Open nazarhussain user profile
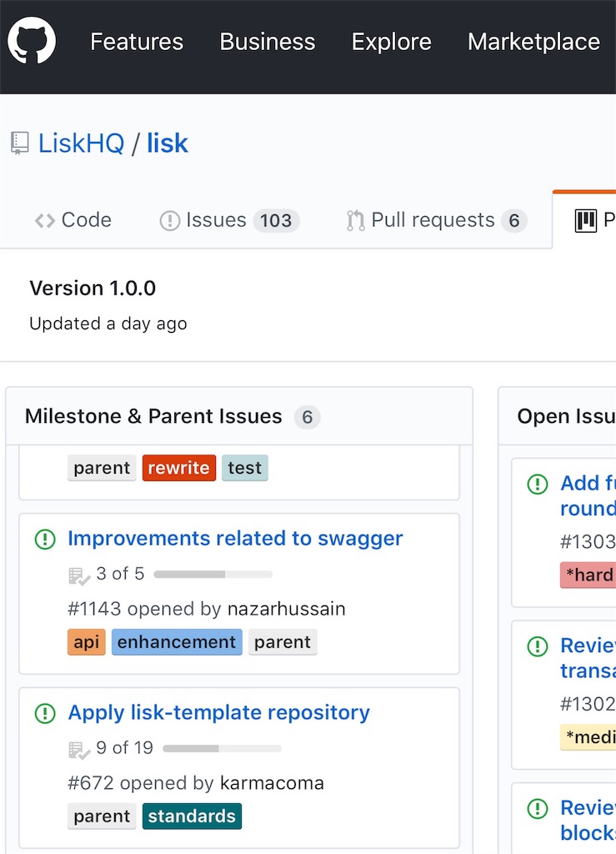The height and width of the screenshot is (854, 616). tap(286, 608)
